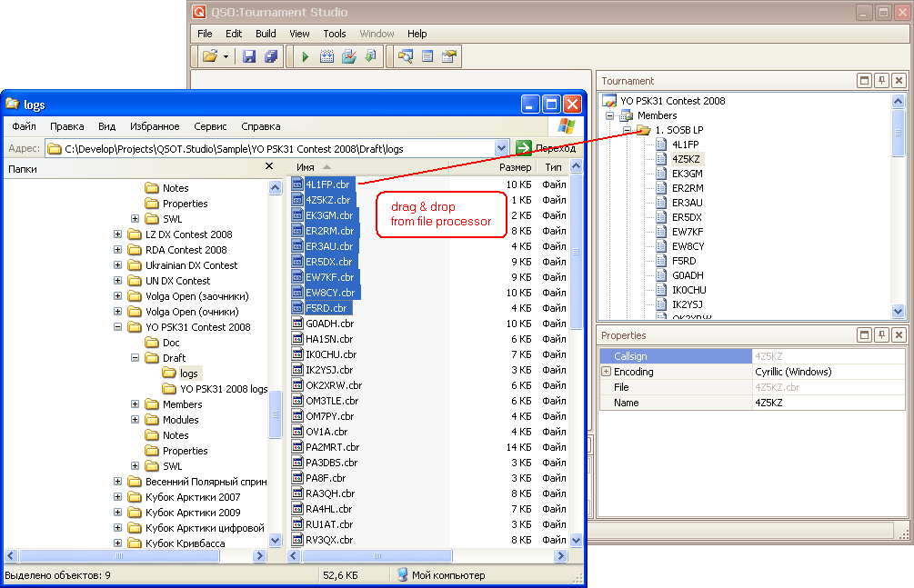Open the dropdown arrow next to Open icon

tap(226, 56)
